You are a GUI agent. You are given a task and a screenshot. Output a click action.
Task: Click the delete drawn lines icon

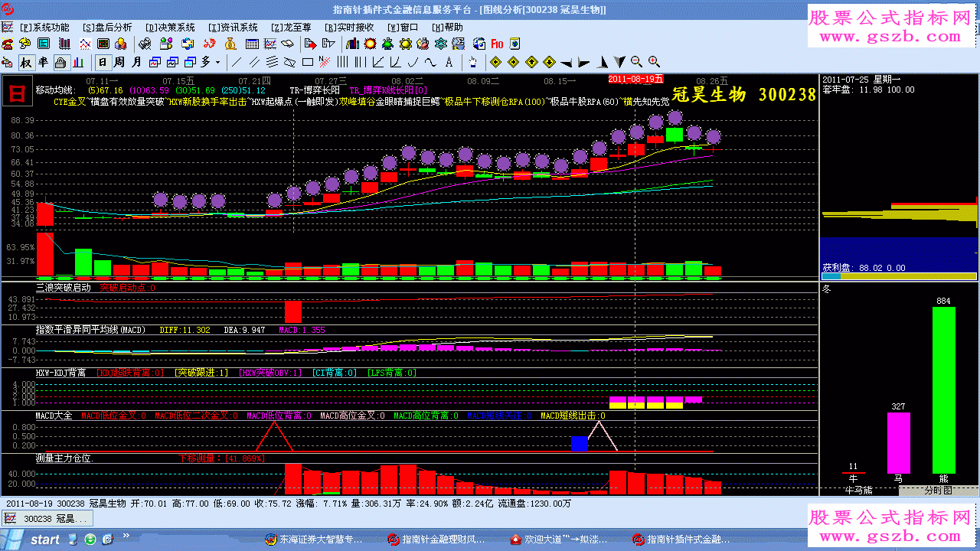325,62
